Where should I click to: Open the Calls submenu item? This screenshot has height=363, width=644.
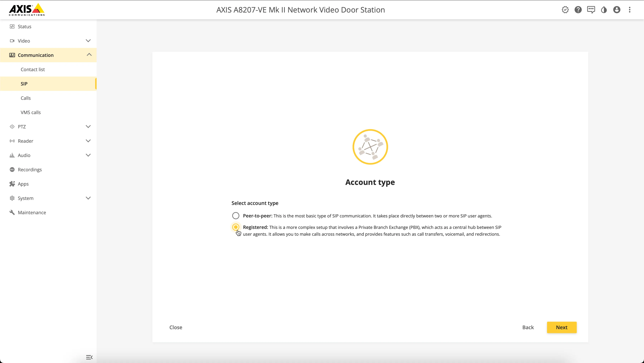(48, 98)
